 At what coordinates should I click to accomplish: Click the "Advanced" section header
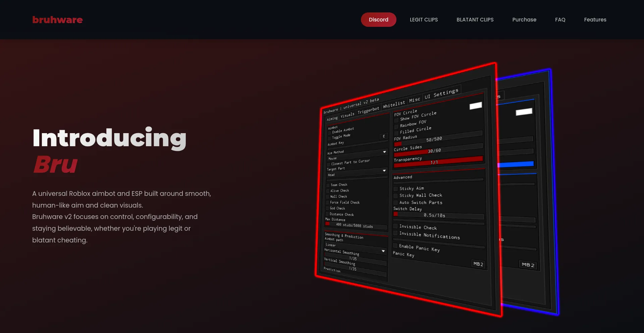point(403,177)
